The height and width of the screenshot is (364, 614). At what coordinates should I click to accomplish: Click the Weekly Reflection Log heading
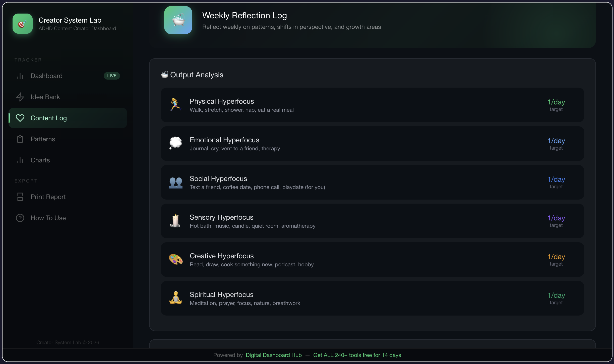pyautogui.click(x=244, y=16)
